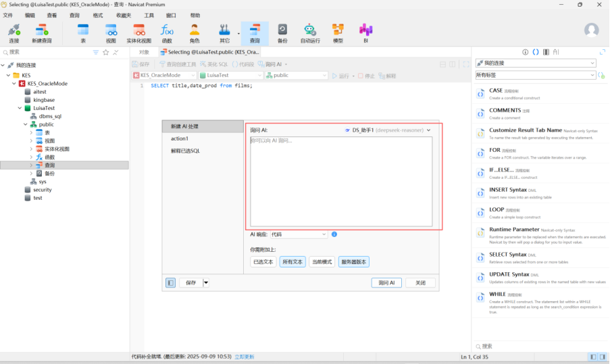Click the 备份 (Backup) toolbar icon
Image resolution: width=610 pixels, height=364 pixels.
[282, 33]
